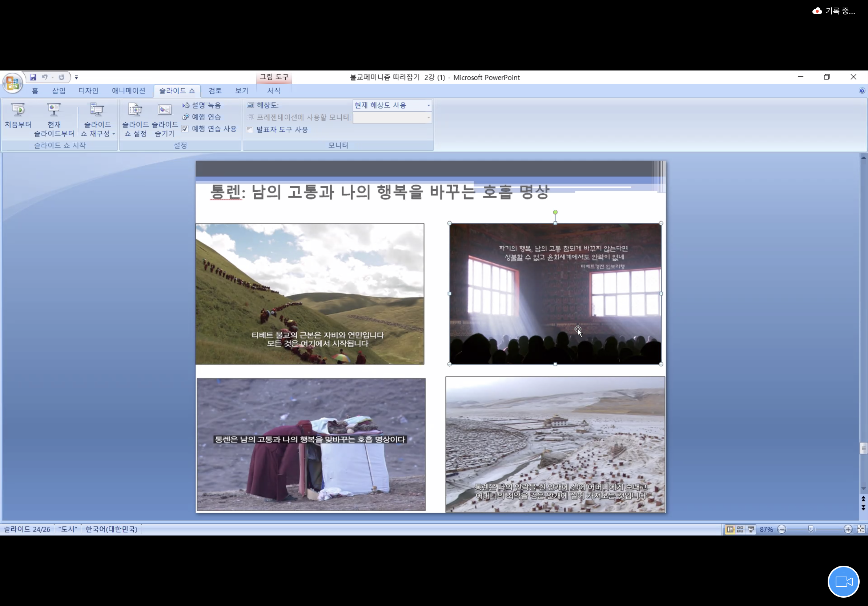Start the slide show from the beginning (처음부터)
868x606 pixels.
(18, 116)
